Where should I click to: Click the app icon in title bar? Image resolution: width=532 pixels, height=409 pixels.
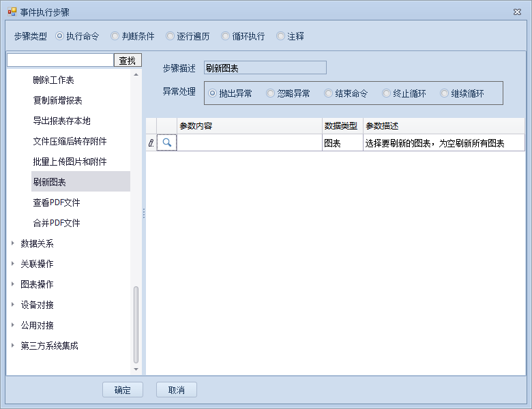[x=12, y=12]
